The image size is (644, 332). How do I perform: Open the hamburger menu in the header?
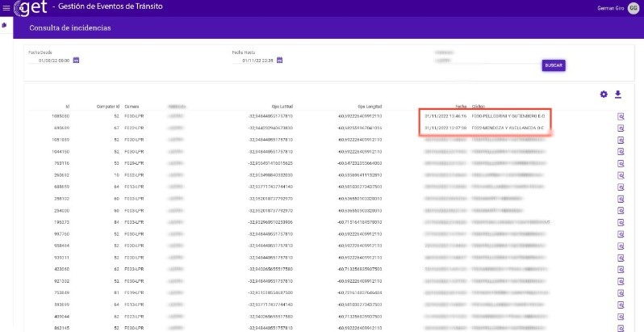6,8
